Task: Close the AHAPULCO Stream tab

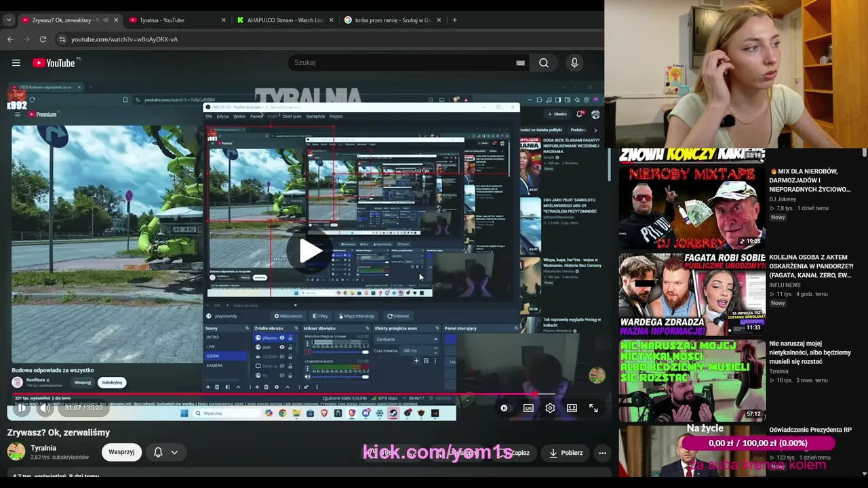Action: (x=332, y=20)
